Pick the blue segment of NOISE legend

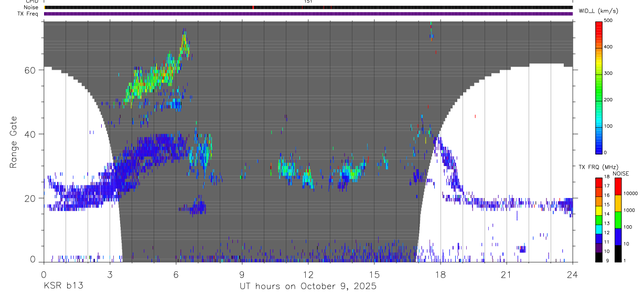[618, 236]
